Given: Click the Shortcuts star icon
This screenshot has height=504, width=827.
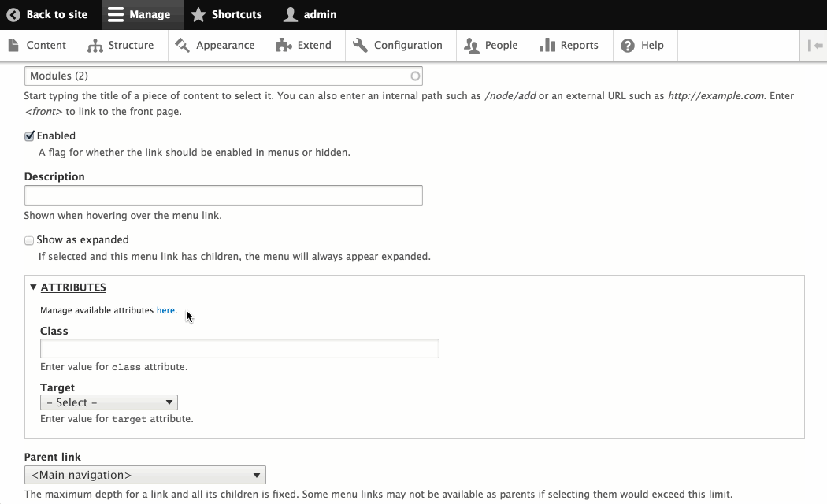Looking at the screenshot, I should [198, 15].
